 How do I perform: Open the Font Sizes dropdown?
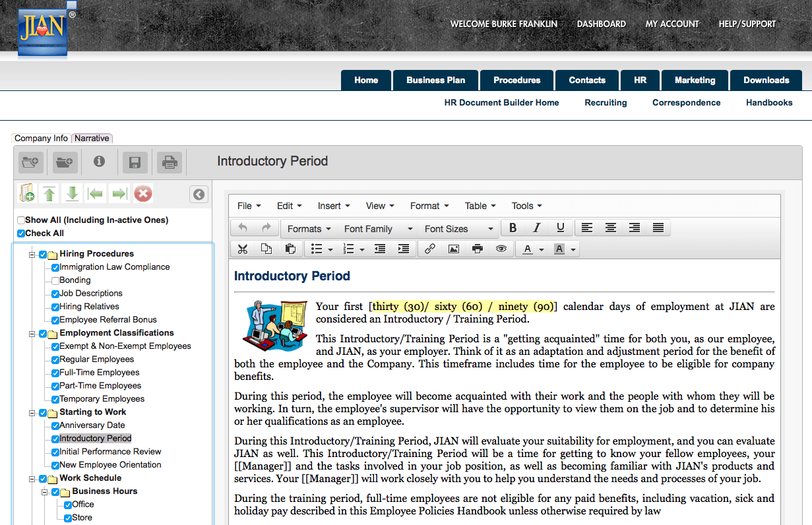pos(458,229)
